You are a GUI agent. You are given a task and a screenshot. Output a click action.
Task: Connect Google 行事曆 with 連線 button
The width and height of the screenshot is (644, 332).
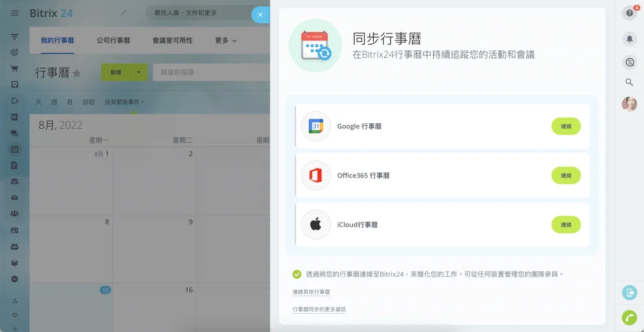coord(566,126)
